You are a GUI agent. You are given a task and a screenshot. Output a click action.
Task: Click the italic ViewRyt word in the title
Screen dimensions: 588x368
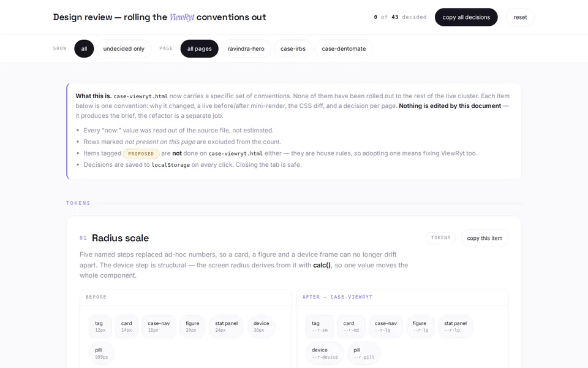(x=182, y=17)
